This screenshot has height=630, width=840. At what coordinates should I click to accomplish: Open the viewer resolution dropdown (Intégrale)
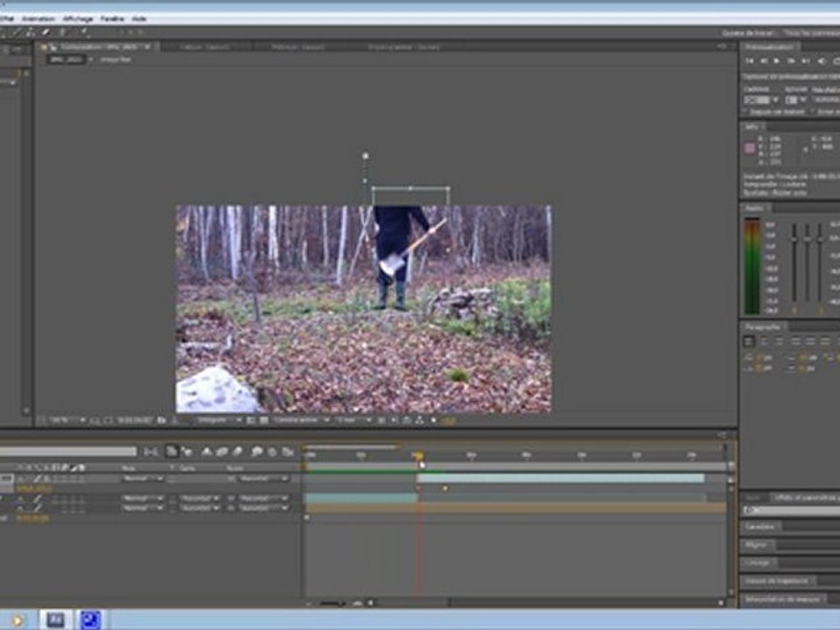point(219,421)
